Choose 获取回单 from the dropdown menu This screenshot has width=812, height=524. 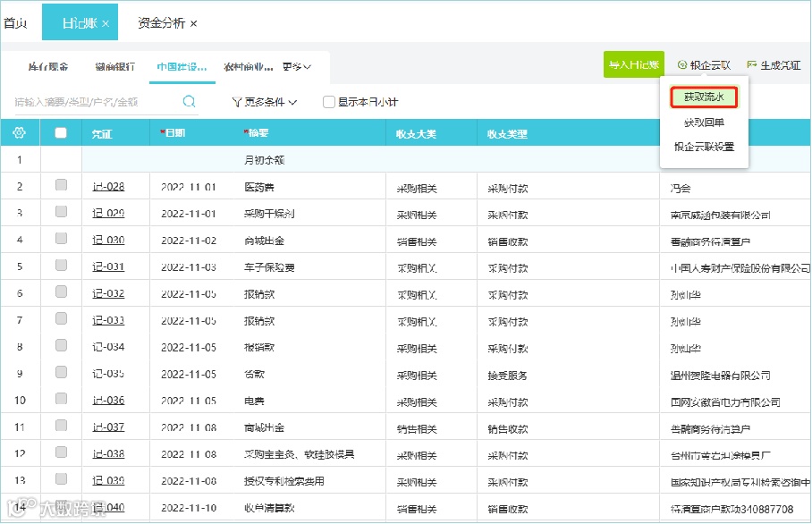pos(704,123)
